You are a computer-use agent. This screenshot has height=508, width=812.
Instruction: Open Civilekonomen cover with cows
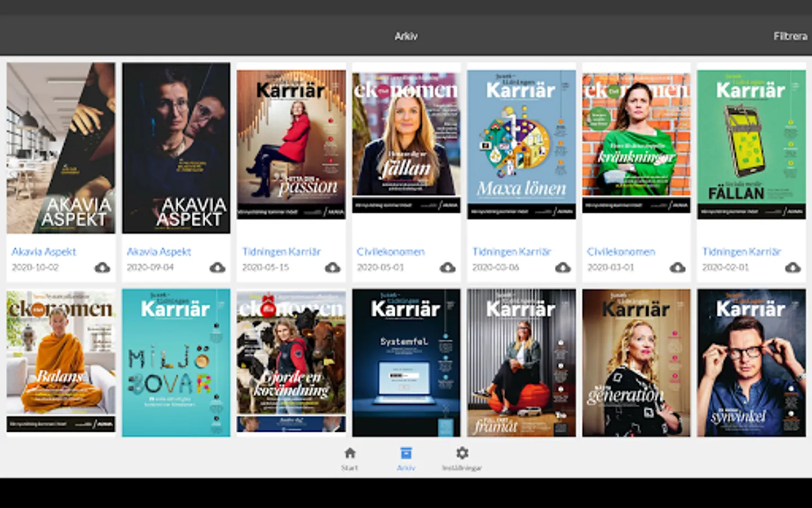tap(291, 361)
